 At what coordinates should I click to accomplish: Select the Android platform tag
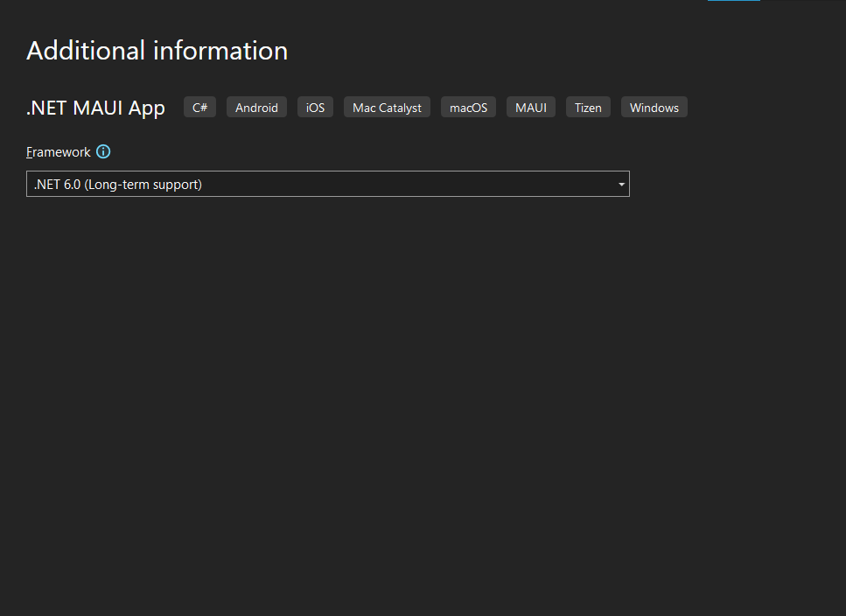coord(256,108)
